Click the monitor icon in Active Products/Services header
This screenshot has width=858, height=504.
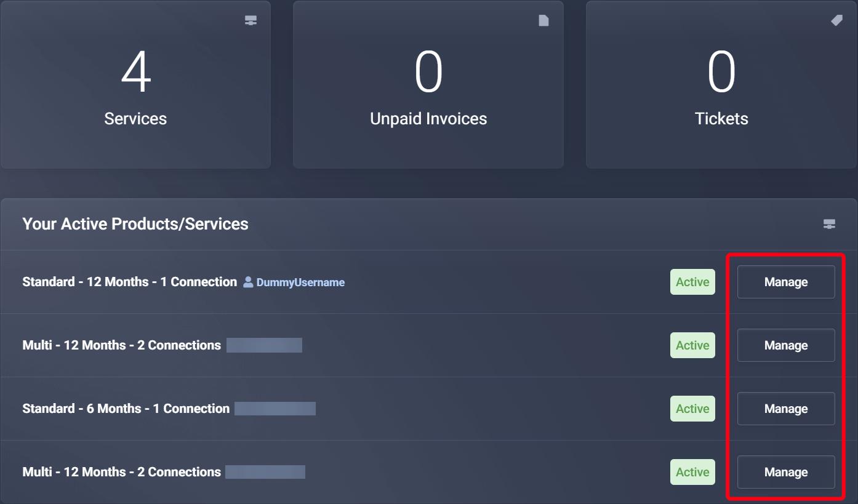[x=829, y=223]
